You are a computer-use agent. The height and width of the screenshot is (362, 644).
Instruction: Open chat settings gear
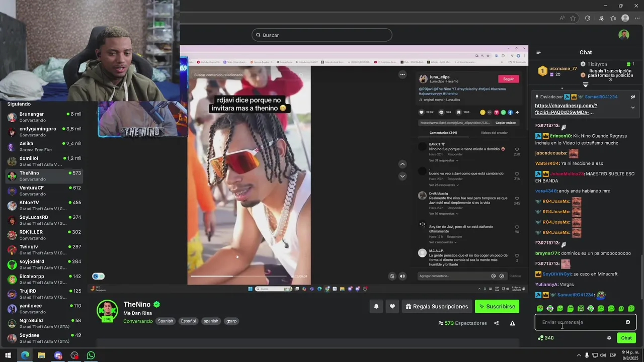click(609, 338)
